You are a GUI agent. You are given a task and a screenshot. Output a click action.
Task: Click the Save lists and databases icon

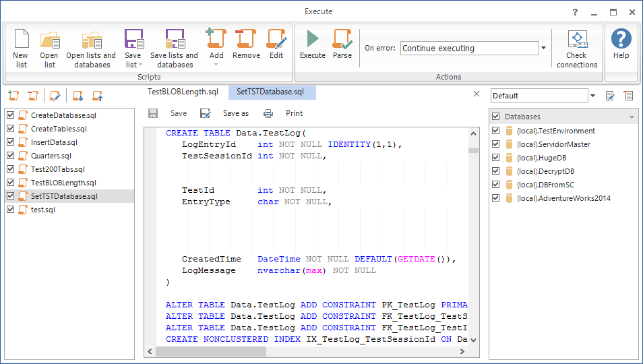click(x=175, y=39)
